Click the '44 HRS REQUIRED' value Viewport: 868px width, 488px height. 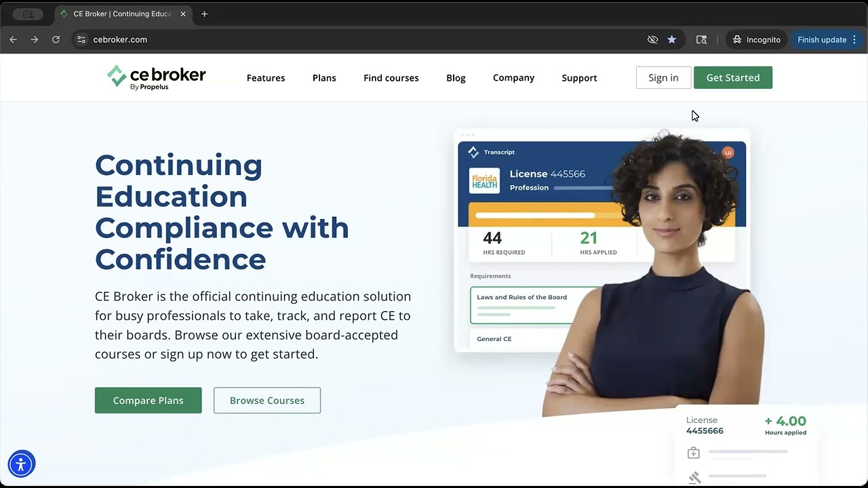point(504,243)
